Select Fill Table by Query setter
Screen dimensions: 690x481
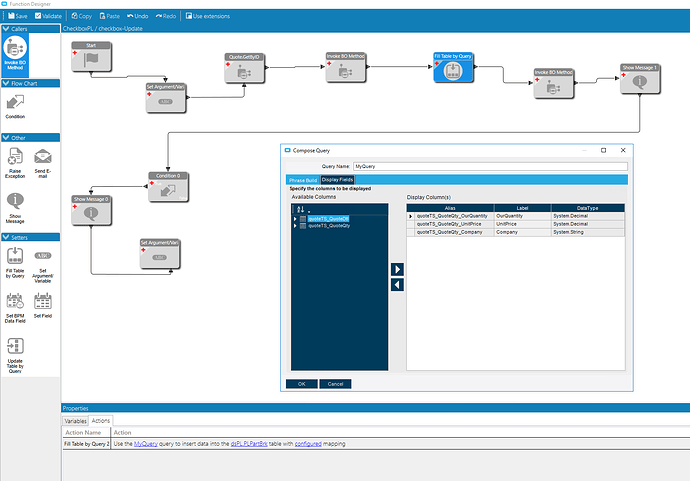pyautogui.click(x=15, y=263)
